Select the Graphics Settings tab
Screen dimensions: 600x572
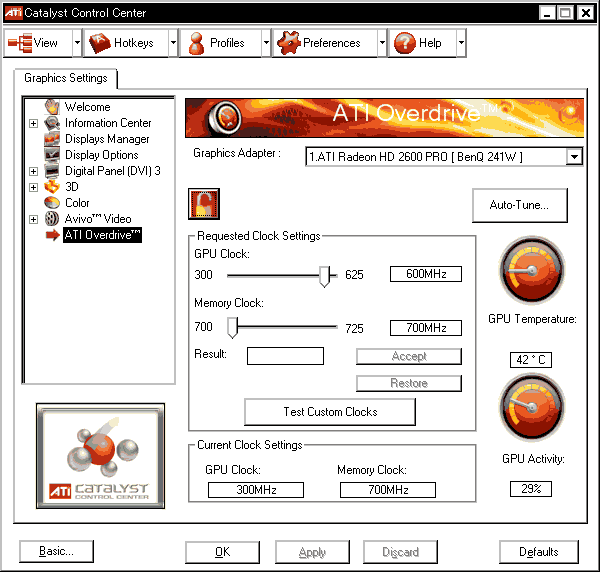(66, 78)
